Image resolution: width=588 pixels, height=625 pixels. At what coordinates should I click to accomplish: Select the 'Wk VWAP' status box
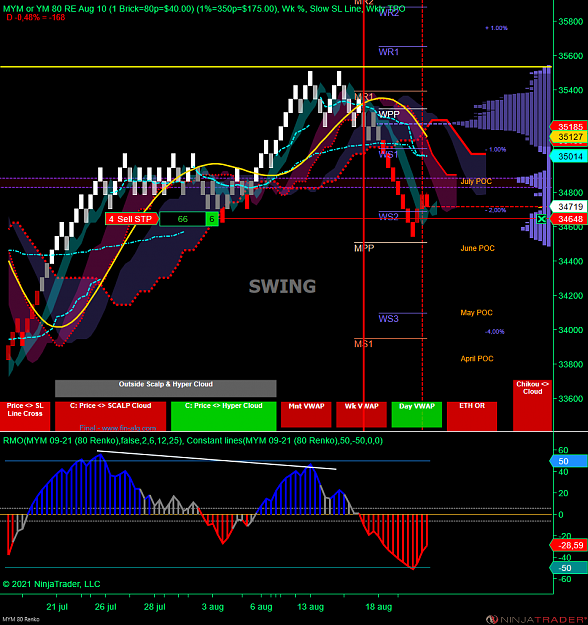(x=362, y=415)
